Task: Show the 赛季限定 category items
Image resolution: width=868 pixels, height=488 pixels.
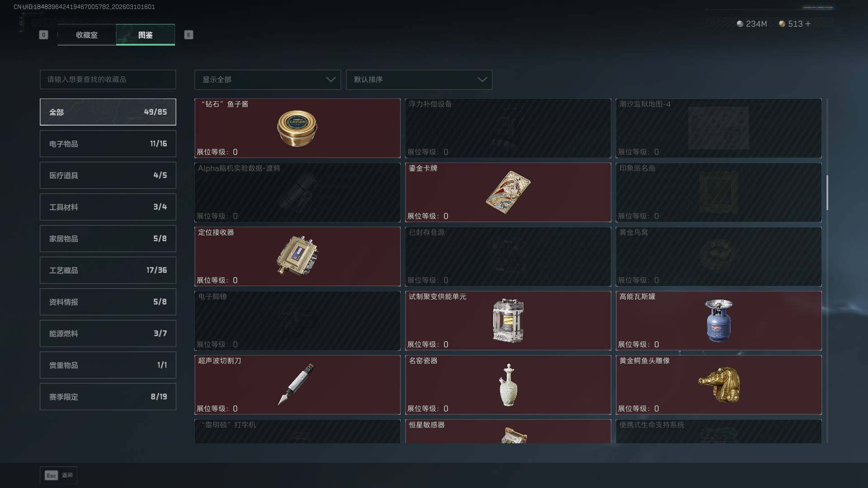Action: 108,397
